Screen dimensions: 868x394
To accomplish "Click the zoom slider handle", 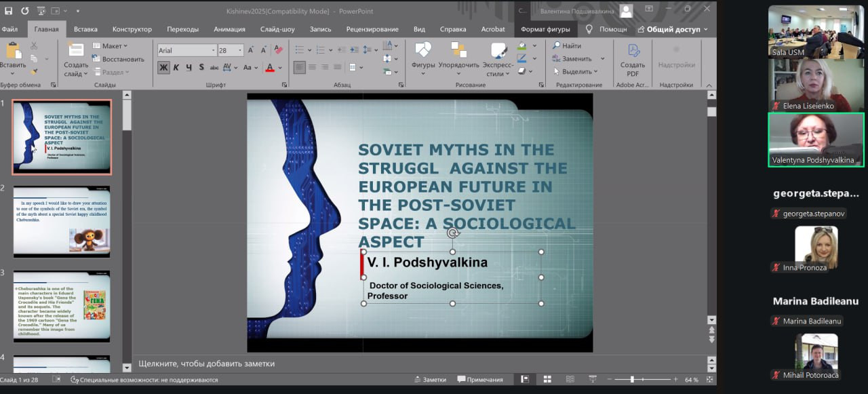I will 632,379.
